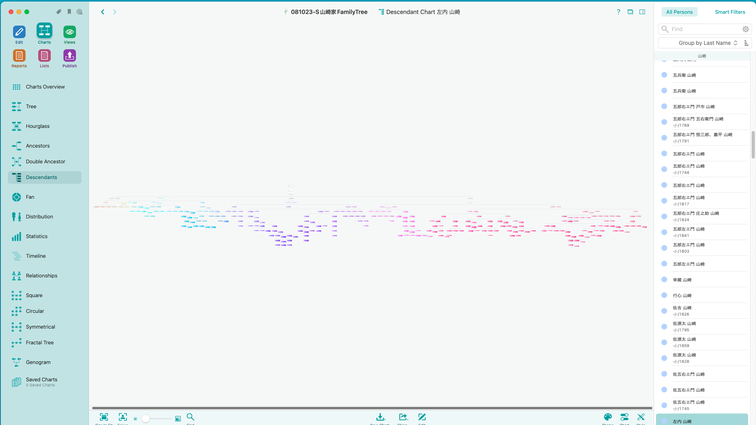Click the zoom slider knob
Image resolution: width=756 pixels, height=425 pixels.
[x=145, y=419]
